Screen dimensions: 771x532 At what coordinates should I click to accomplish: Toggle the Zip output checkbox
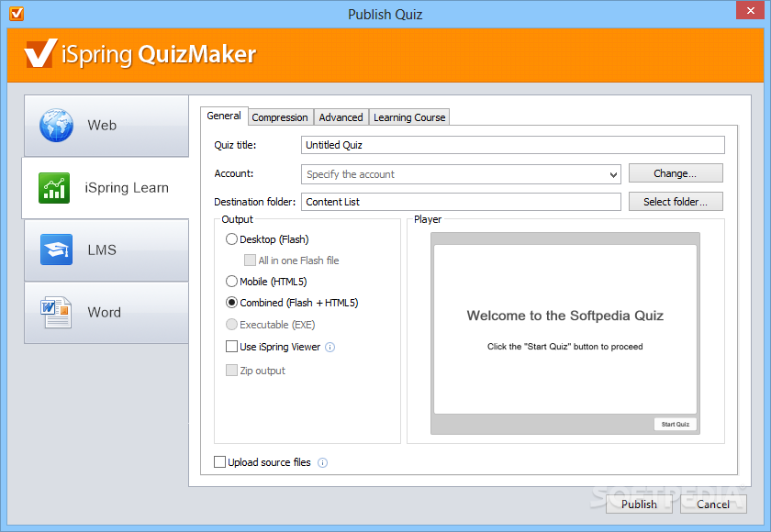(231, 371)
